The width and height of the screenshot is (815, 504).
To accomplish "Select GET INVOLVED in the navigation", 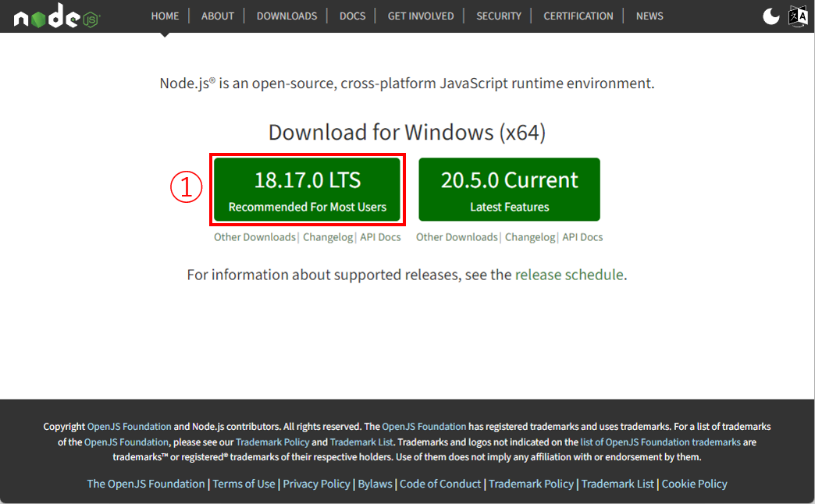I will [x=420, y=16].
